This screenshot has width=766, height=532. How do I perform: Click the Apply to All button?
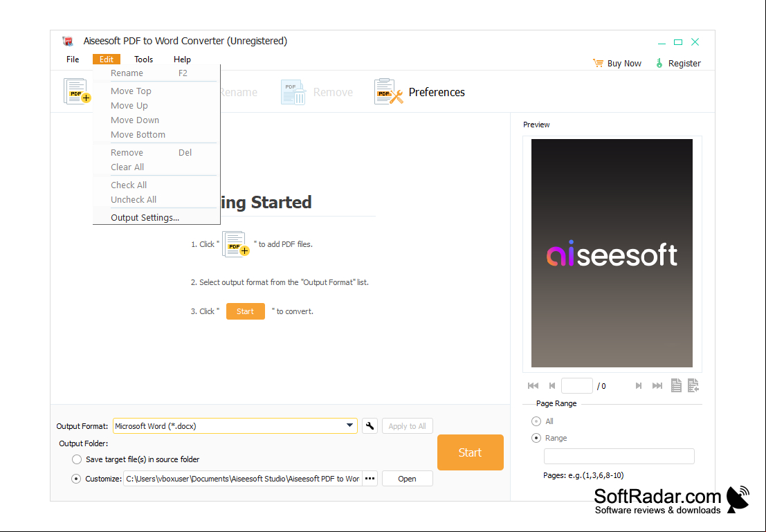[407, 426]
